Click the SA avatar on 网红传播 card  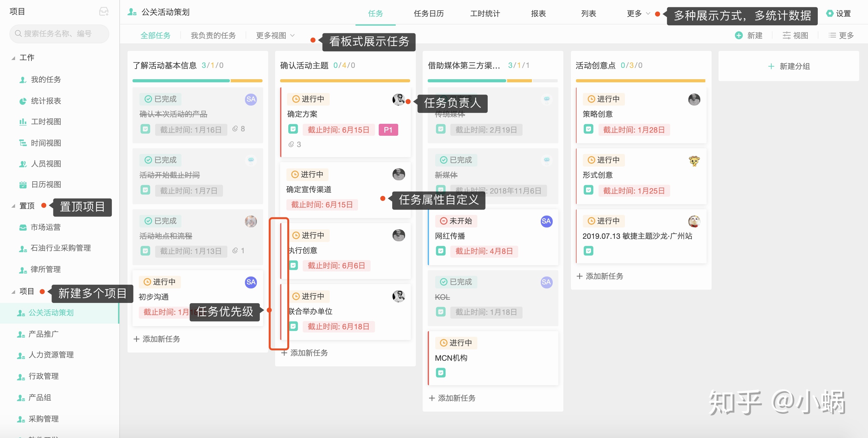(546, 221)
